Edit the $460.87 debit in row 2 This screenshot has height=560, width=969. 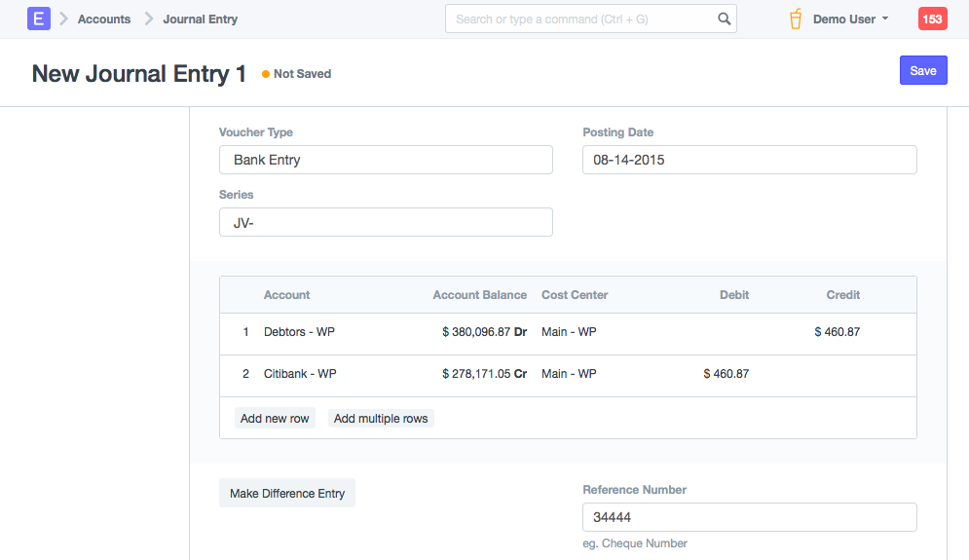tap(726, 373)
